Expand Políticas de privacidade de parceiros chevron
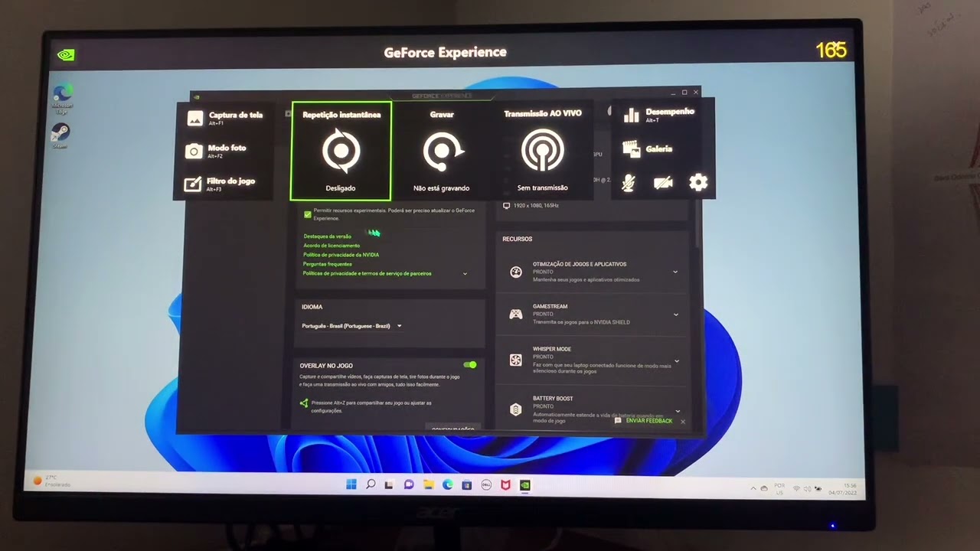The image size is (980, 551). click(x=465, y=274)
